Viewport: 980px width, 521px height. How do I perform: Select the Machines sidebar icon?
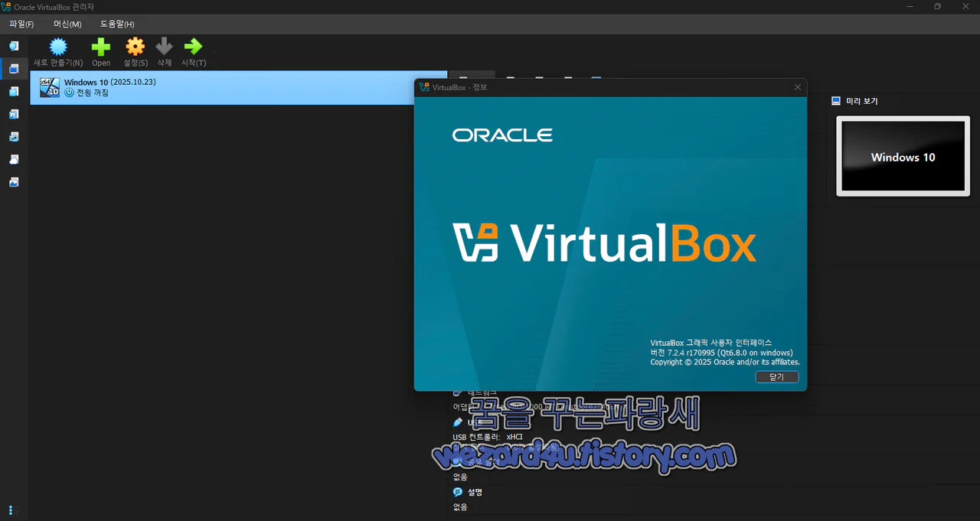[x=14, y=69]
